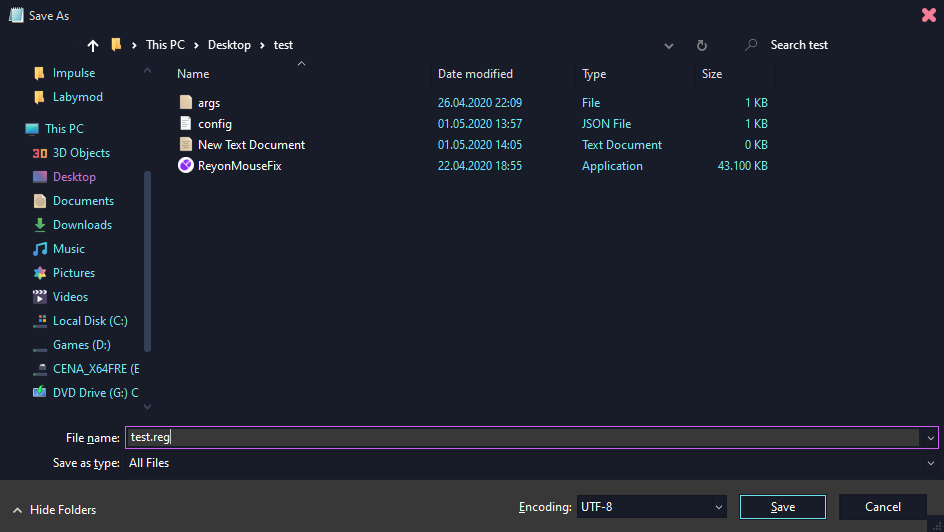Open the Save as type dropdown
The height and width of the screenshot is (532, 944).
click(931, 463)
